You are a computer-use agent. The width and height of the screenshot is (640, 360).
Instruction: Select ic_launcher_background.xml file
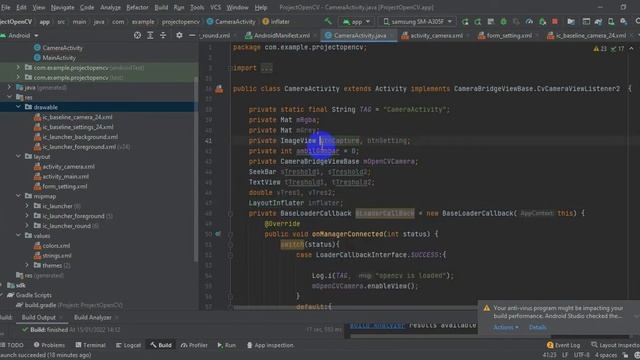pyautogui.click(x=80, y=137)
